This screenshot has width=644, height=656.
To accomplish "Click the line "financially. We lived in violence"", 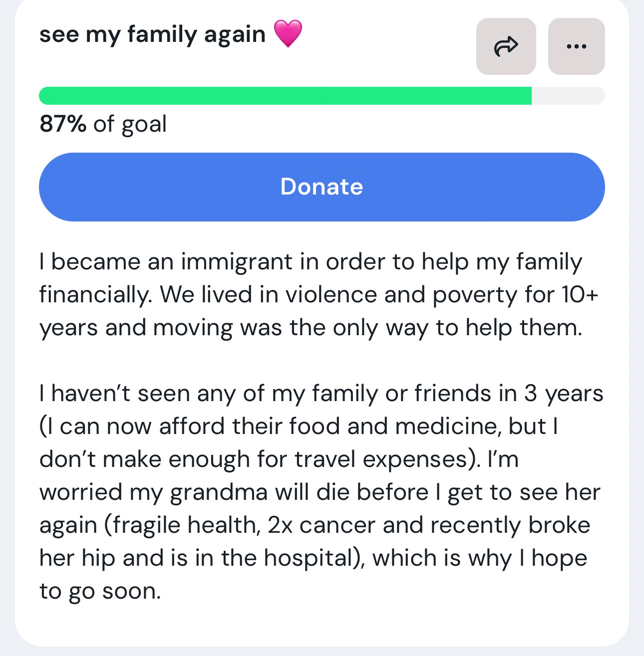I will (319, 295).
